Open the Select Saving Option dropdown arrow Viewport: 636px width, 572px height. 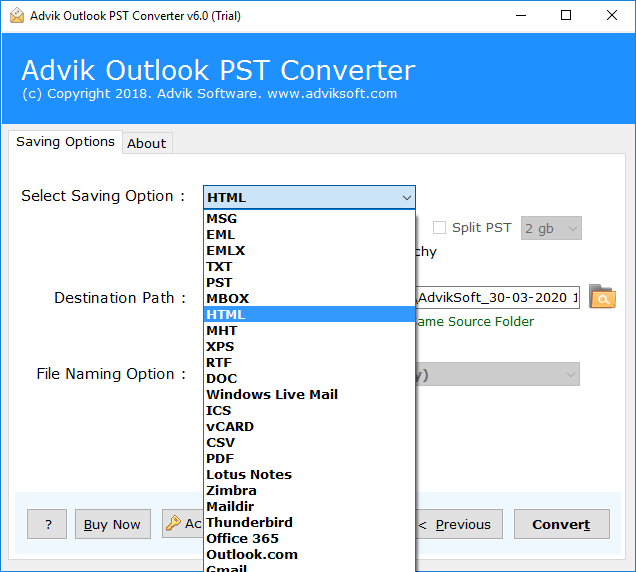tap(406, 198)
